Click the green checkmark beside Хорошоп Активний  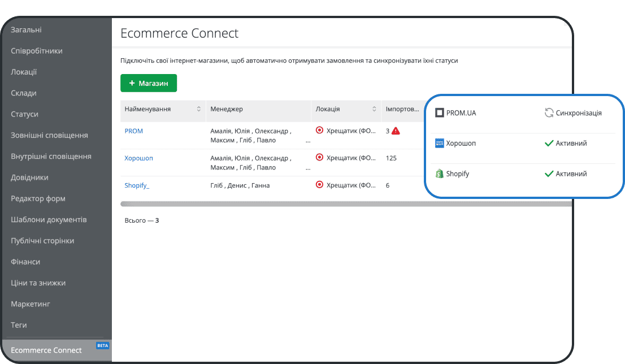[548, 144]
